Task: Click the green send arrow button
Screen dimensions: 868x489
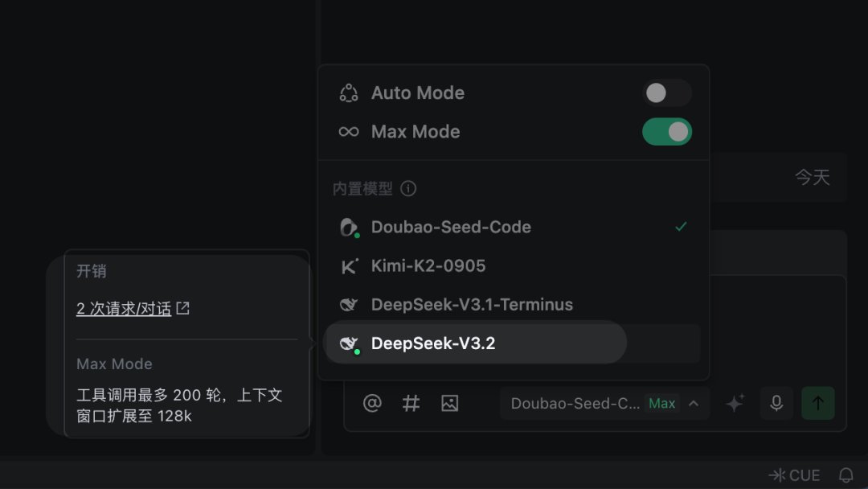Action: 818,403
